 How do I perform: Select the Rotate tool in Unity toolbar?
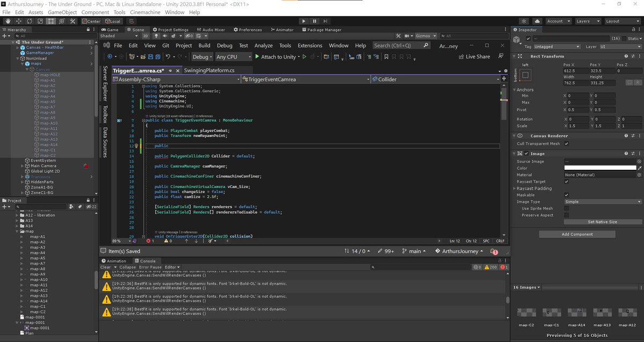click(29, 21)
